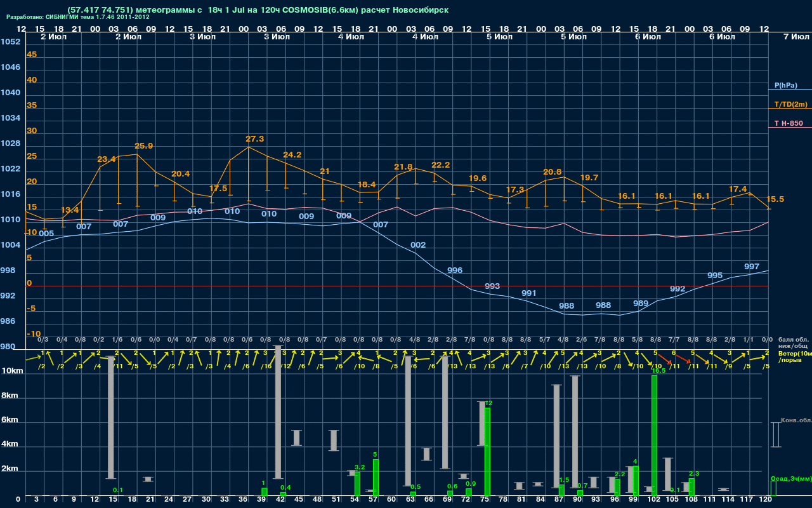This screenshot has height=508, width=812.
Task: Click the 2km height axis label
Action: 10,470
